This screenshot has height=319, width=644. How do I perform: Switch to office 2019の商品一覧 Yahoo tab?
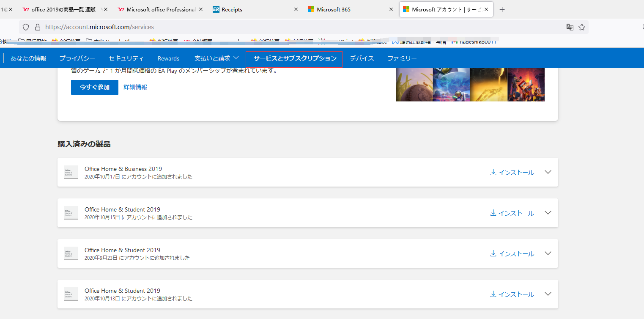click(x=65, y=9)
